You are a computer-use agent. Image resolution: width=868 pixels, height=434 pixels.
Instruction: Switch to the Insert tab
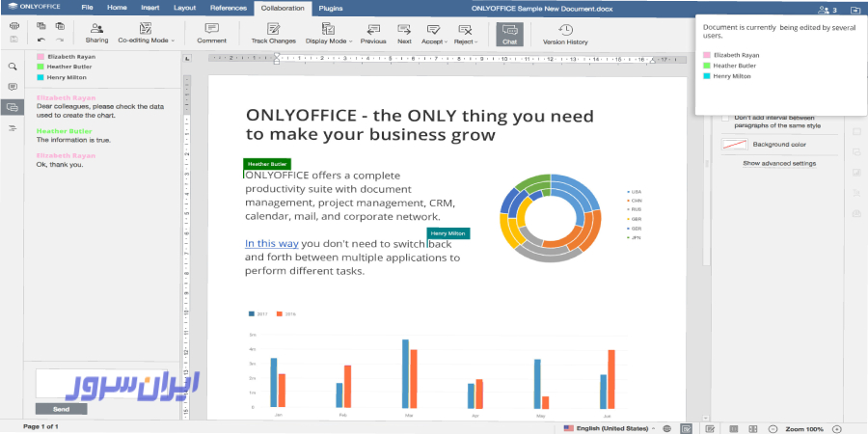[x=150, y=9]
